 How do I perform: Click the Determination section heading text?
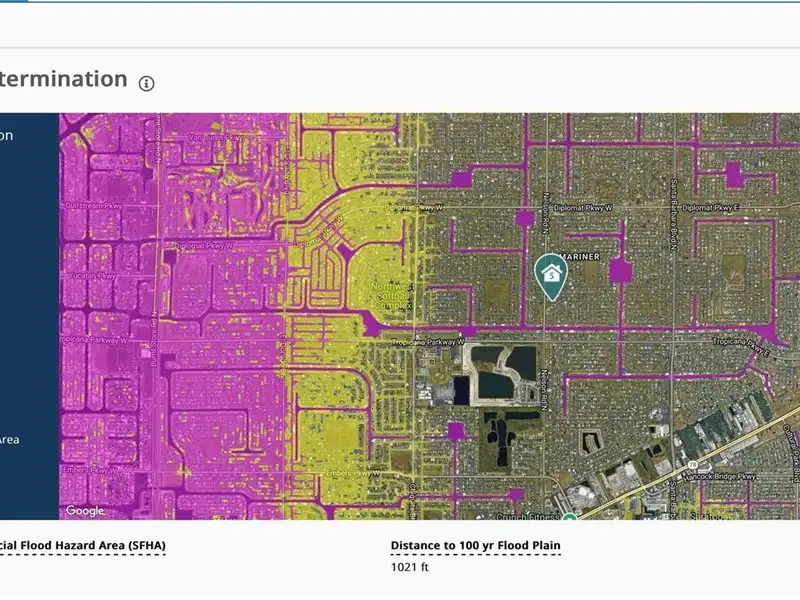63,79
